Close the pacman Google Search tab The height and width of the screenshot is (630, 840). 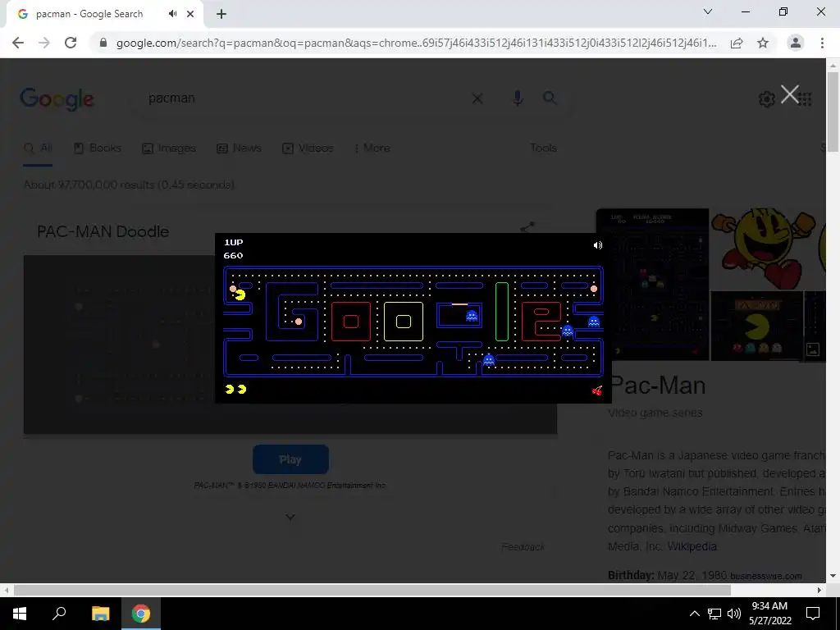point(190,14)
